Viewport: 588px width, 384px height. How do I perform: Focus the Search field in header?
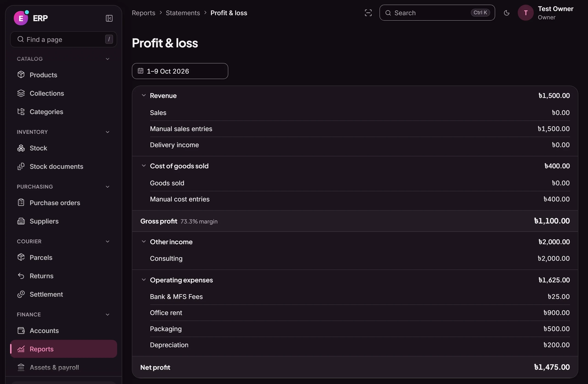(x=437, y=13)
